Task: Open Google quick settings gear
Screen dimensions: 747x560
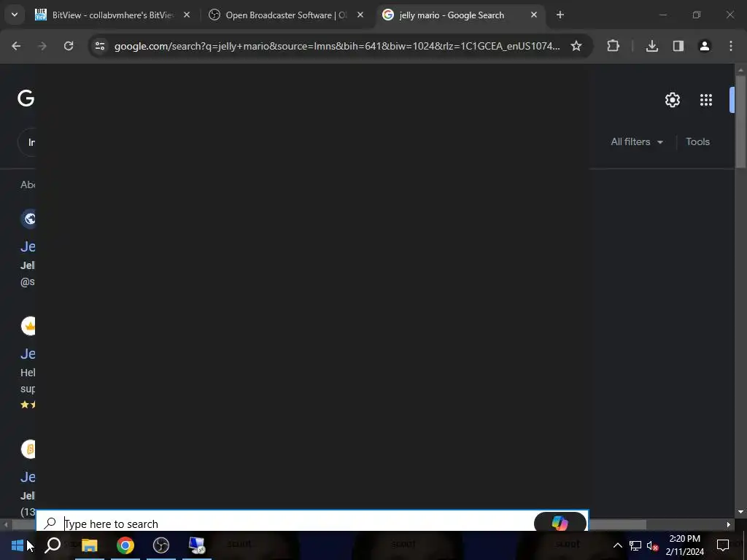Action: pyautogui.click(x=672, y=100)
